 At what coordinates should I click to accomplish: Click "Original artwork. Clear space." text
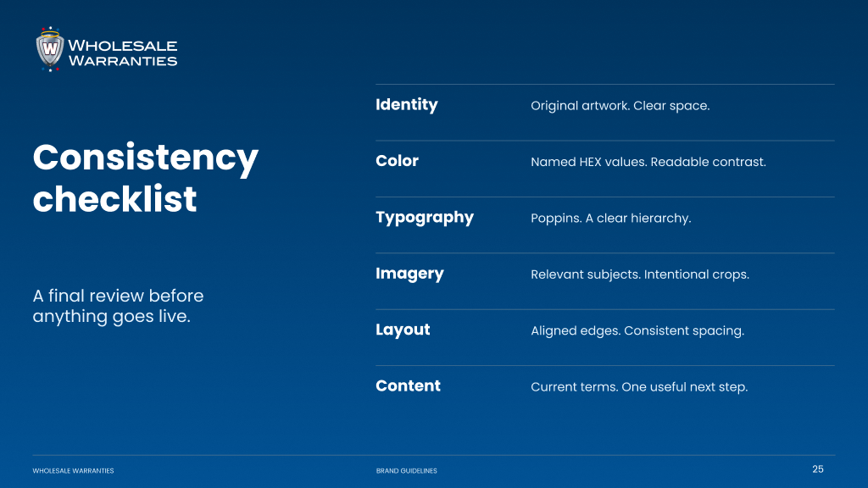(620, 106)
